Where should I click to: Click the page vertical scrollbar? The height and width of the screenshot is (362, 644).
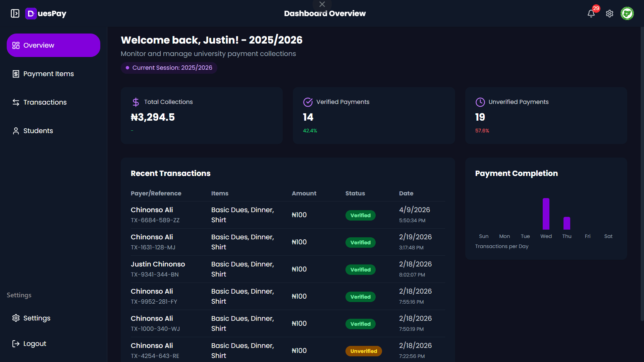point(642,174)
